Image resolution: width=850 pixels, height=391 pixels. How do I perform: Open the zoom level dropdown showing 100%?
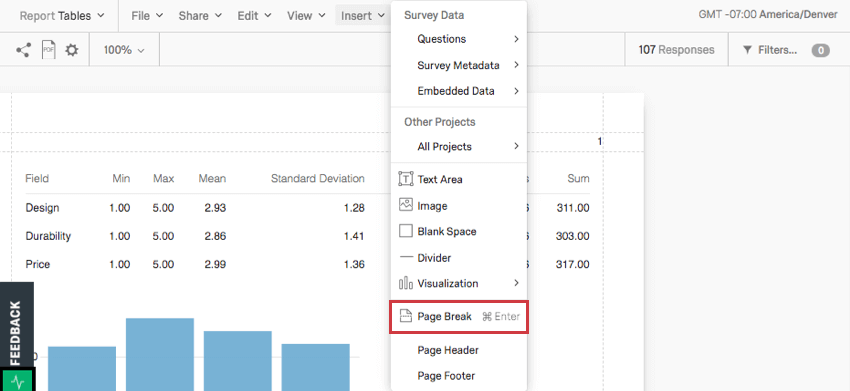124,50
